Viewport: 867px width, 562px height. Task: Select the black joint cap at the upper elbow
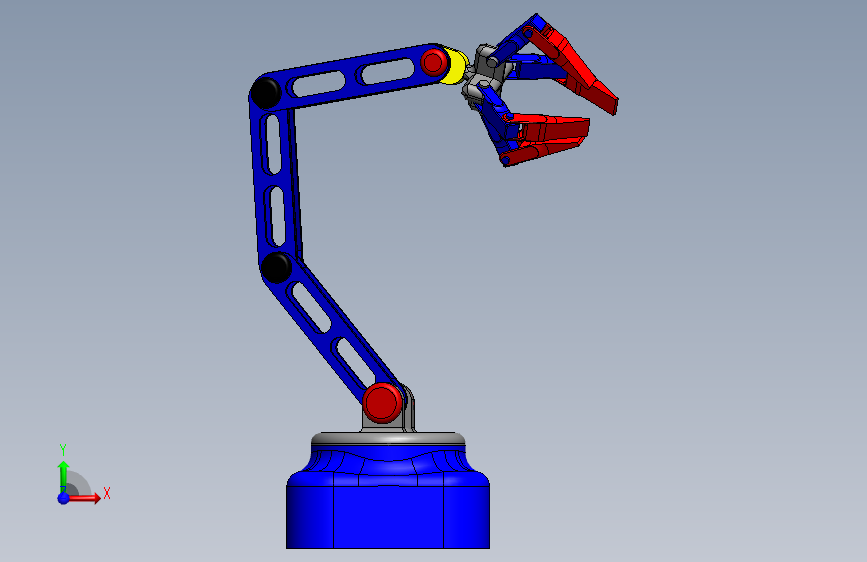(x=265, y=92)
